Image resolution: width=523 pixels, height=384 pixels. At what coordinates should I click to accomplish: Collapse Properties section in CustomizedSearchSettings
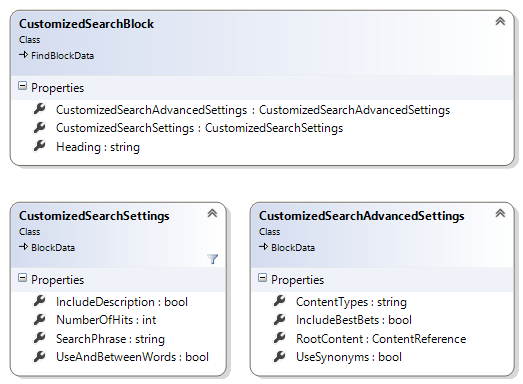click(22, 278)
